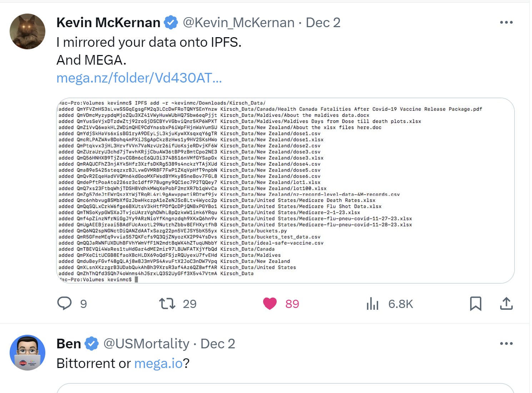Click Ben's verified checkmark badge

point(92,344)
